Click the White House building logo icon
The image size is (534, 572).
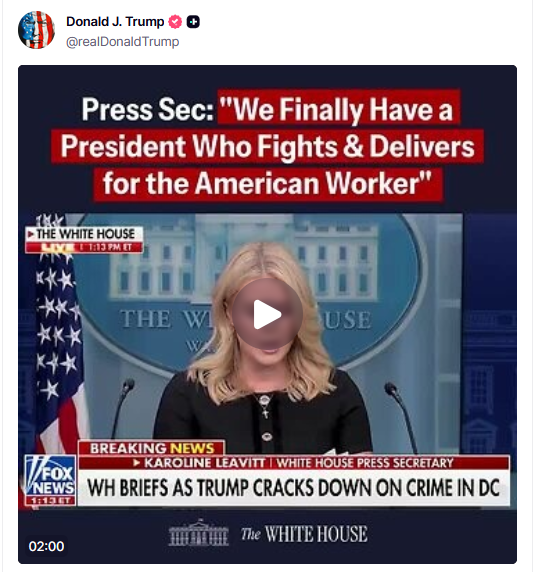pyautogui.click(x=198, y=533)
